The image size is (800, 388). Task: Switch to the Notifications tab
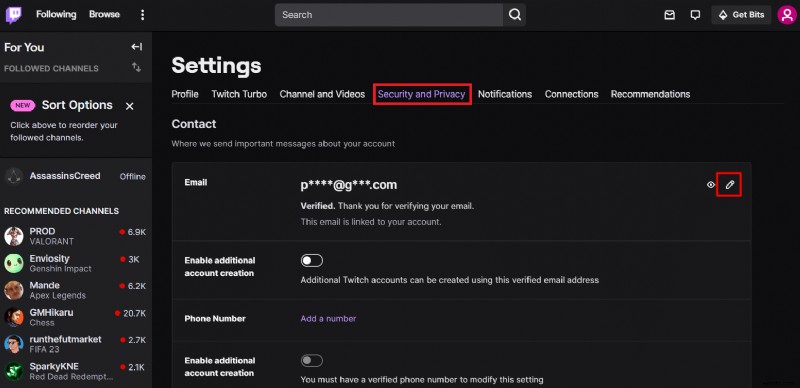click(x=505, y=94)
